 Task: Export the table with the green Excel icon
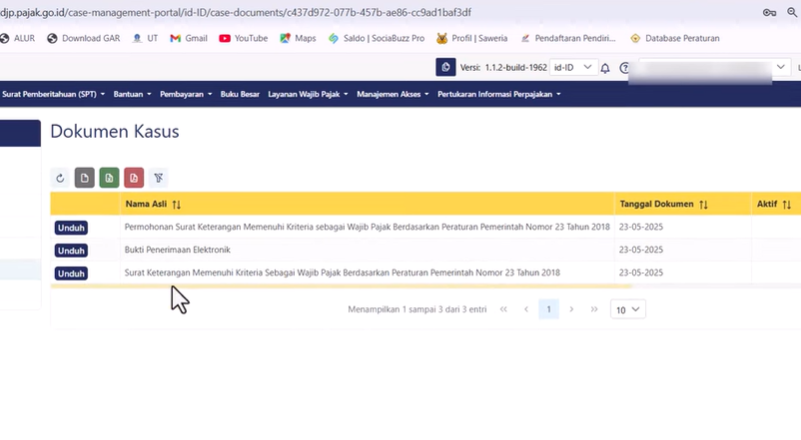[109, 178]
